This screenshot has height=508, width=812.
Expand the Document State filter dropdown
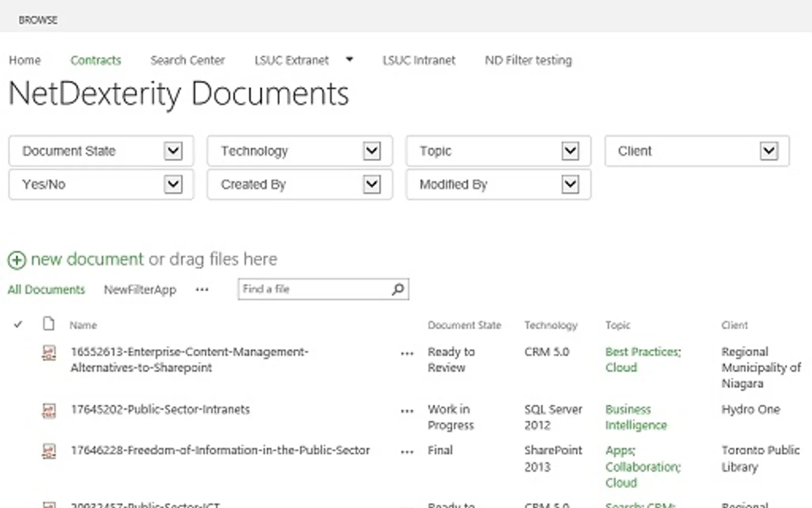(173, 151)
